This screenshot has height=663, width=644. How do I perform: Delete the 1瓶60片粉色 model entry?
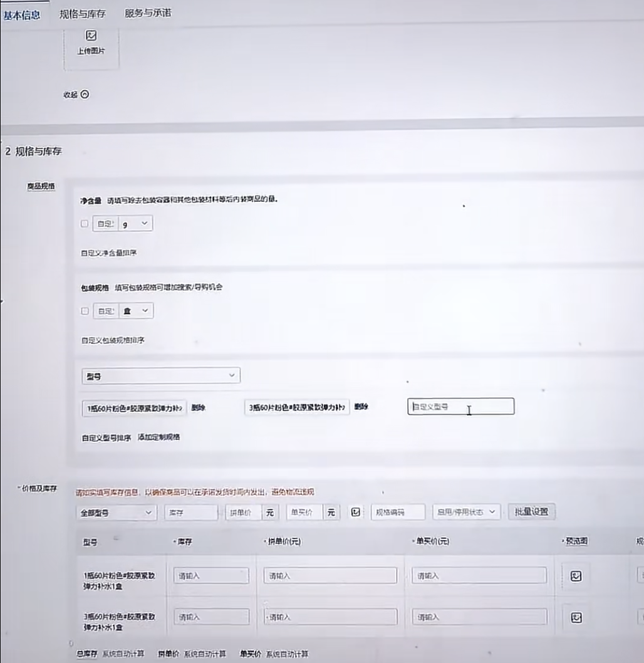tap(198, 408)
